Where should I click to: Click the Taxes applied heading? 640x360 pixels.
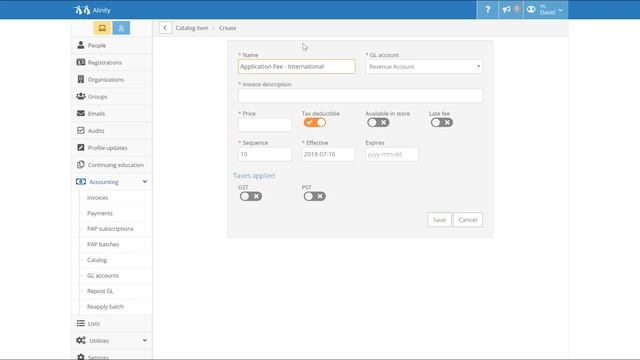254,176
